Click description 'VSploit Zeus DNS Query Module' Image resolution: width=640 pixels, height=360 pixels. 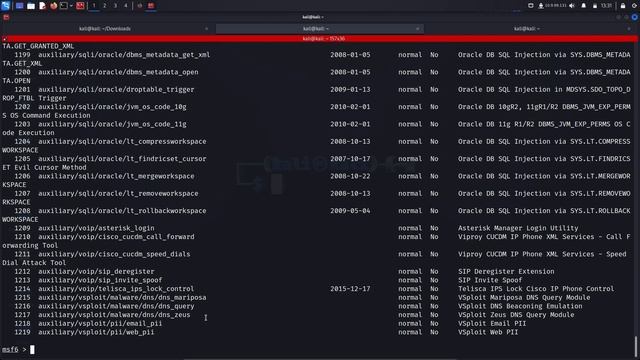516,315
